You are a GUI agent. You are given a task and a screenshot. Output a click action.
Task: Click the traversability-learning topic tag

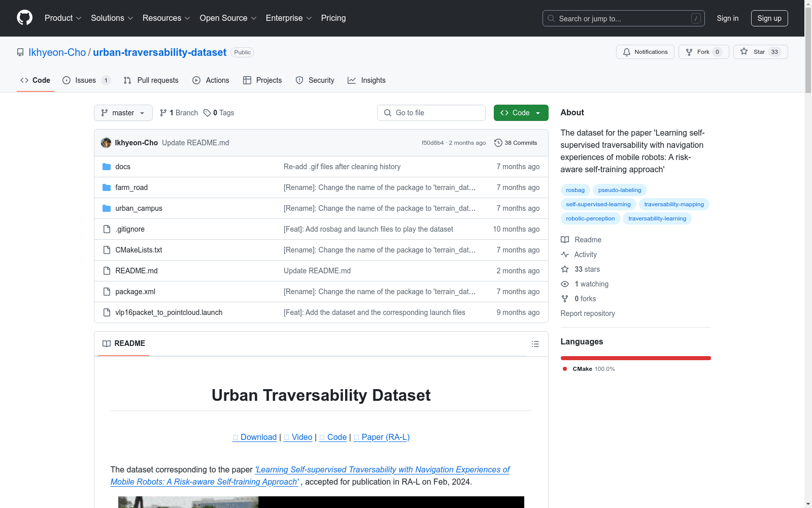coord(657,218)
